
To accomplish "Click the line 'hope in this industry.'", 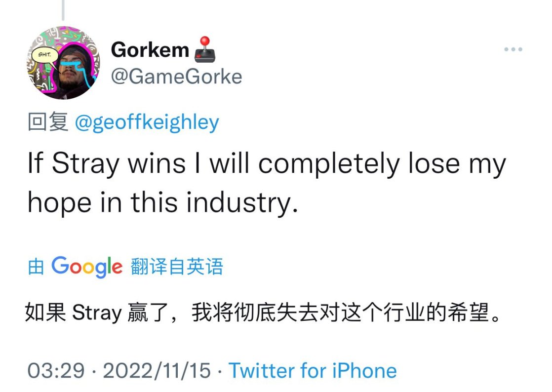I will point(162,203).
